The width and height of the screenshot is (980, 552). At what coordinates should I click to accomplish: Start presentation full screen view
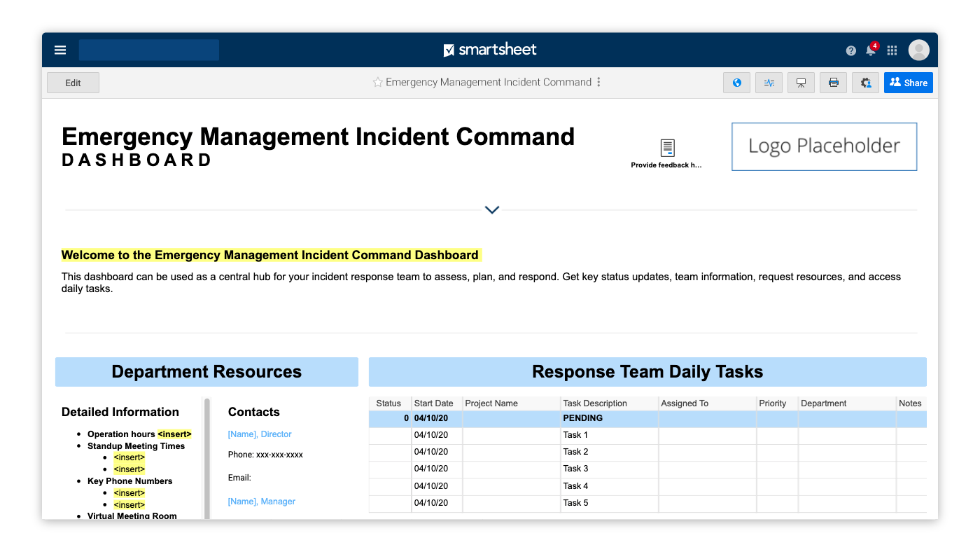point(801,83)
